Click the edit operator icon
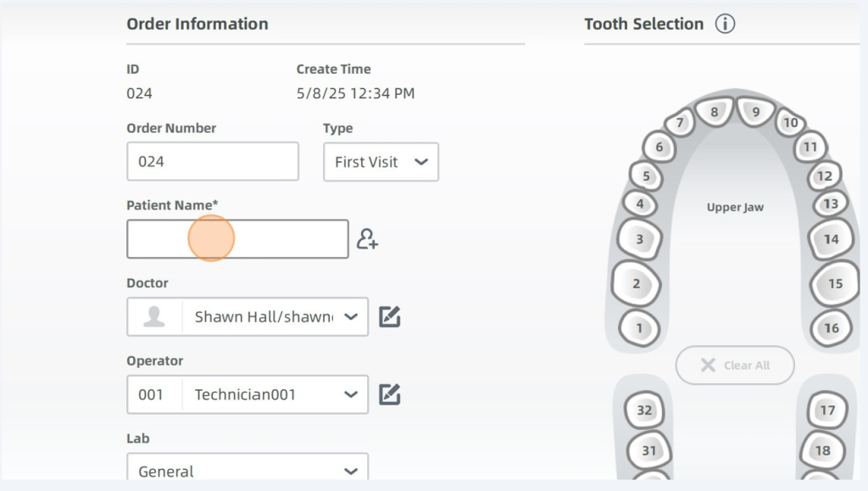868x491 pixels. point(389,394)
